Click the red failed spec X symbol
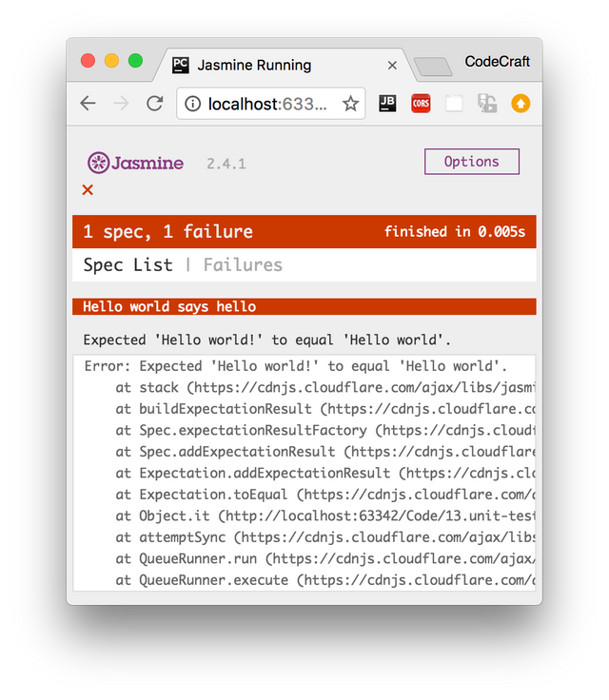Image resolution: width=609 pixels, height=700 pixels. tap(88, 190)
